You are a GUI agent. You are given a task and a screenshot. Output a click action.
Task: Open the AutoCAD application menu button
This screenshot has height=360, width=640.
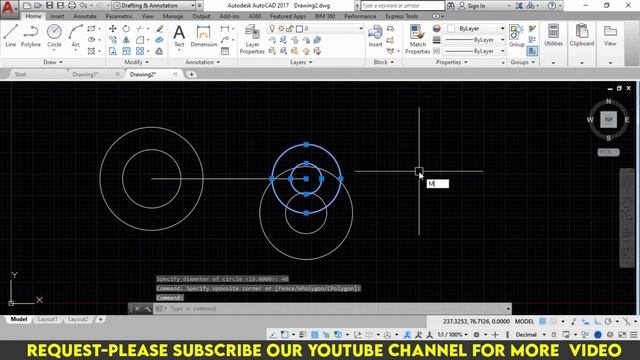point(8,9)
